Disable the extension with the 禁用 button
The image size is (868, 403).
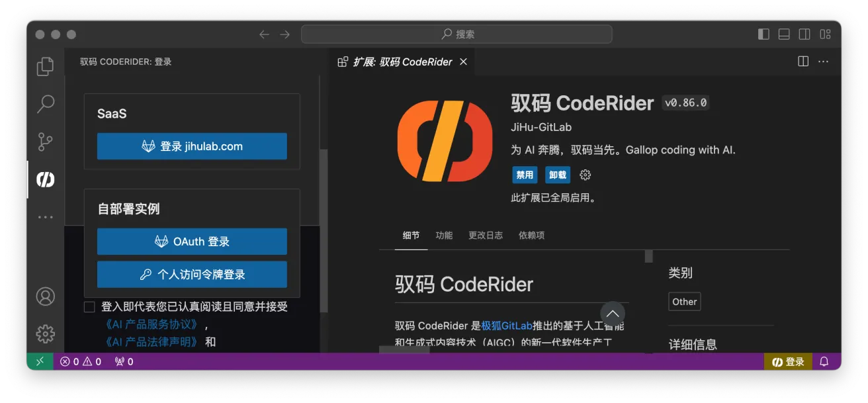(x=524, y=175)
